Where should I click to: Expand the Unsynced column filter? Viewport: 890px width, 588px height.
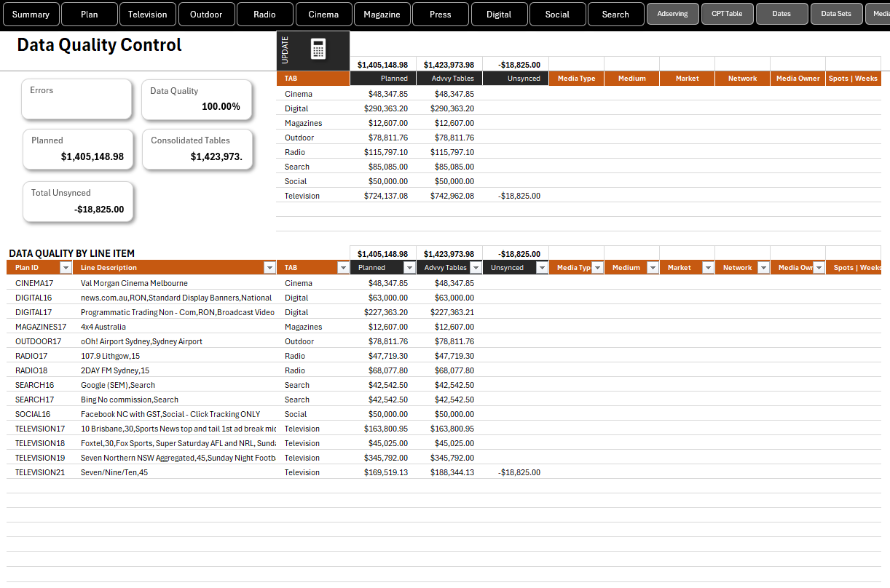[541, 268]
